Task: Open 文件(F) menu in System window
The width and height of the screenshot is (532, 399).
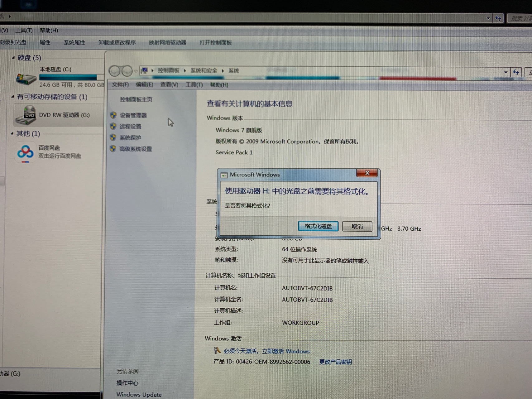Action: (120, 84)
